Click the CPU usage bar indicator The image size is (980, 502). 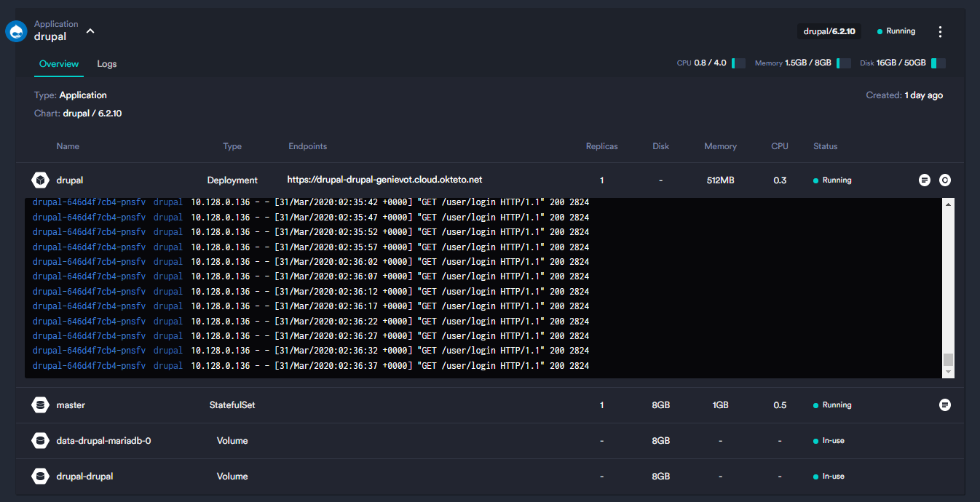738,63
